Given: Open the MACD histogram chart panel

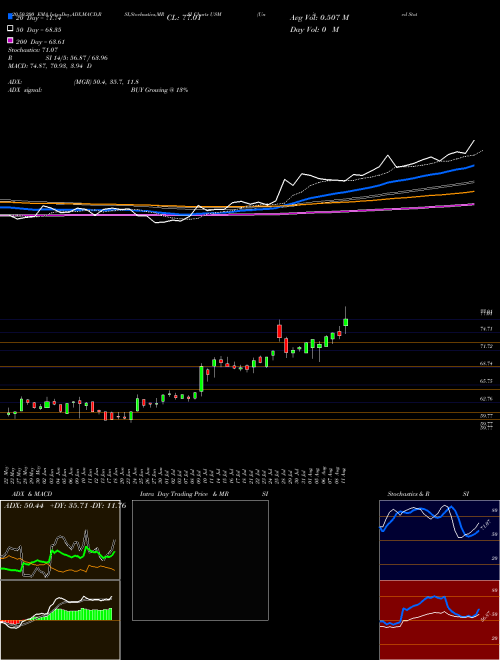Looking at the screenshot, I should click(x=60, y=620).
